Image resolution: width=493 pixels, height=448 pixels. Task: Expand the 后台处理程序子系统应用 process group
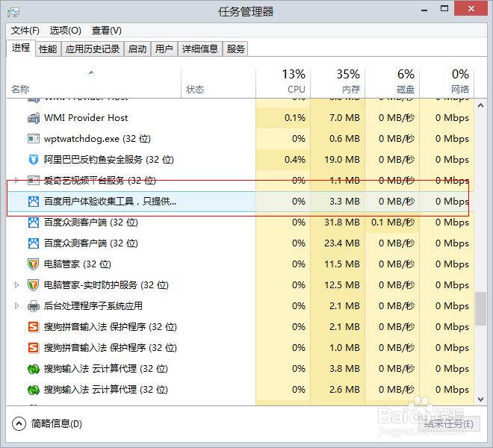pos(16,306)
